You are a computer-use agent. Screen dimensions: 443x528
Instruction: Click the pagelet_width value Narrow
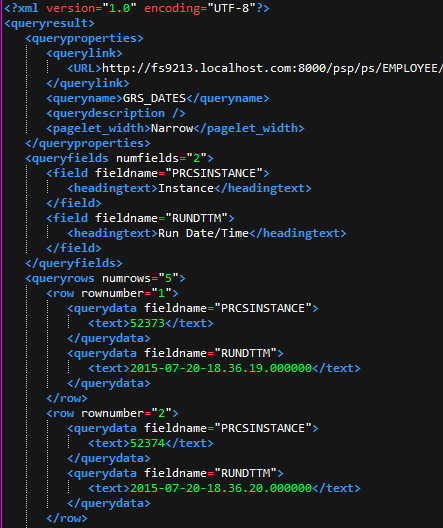[172, 128]
